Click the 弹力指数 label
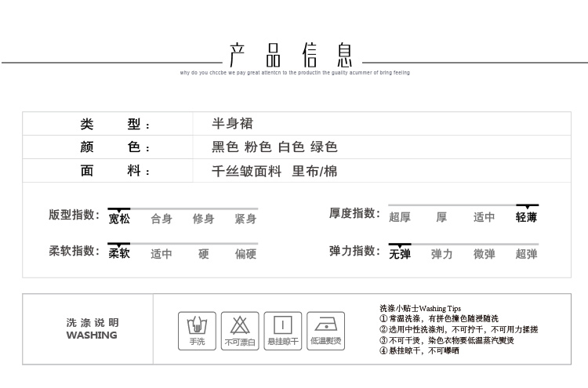This screenshot has height=388, width=588. [x=354, y=250]
